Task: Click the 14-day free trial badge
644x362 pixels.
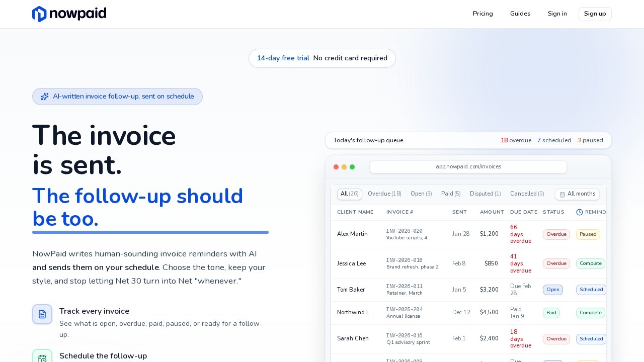Action: tap(322, 58)
